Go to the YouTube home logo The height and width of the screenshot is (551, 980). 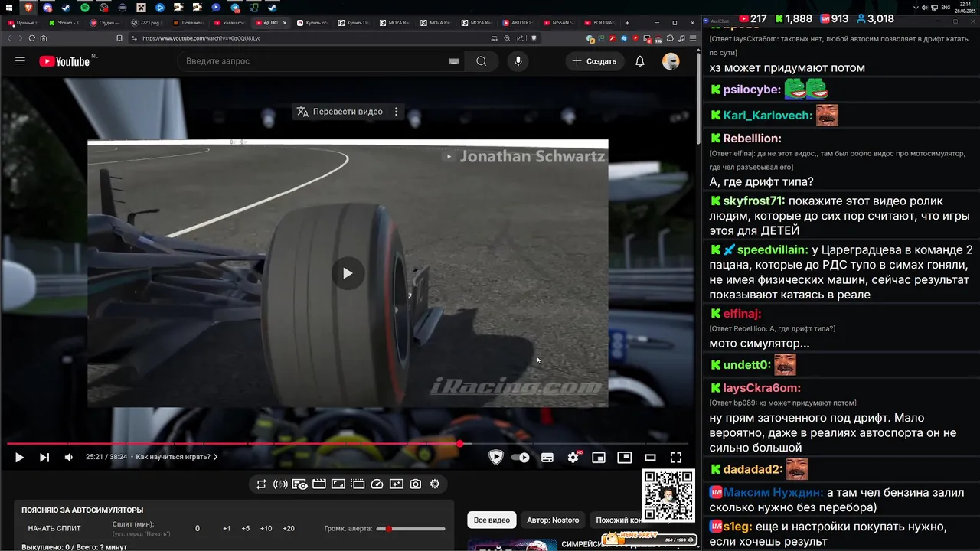pos(64,61)
